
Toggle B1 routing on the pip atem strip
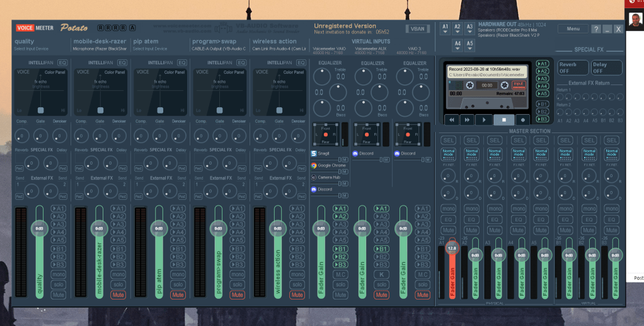pos(178,248)
